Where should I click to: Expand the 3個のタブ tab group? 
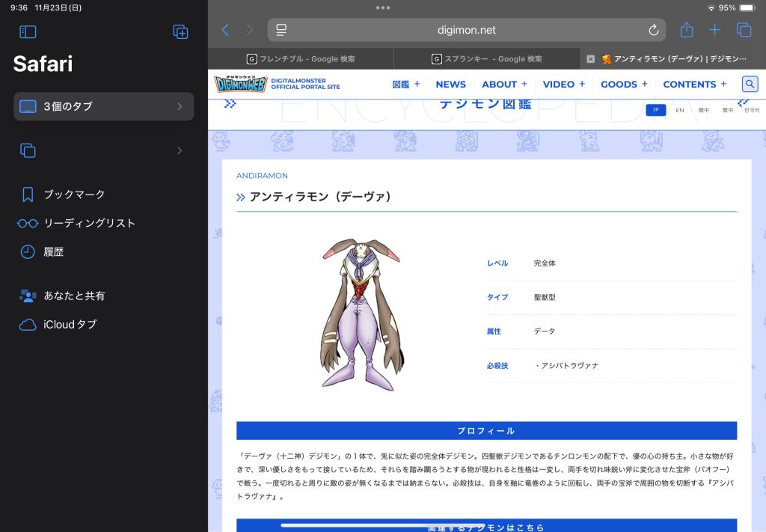tap(103, 106)
